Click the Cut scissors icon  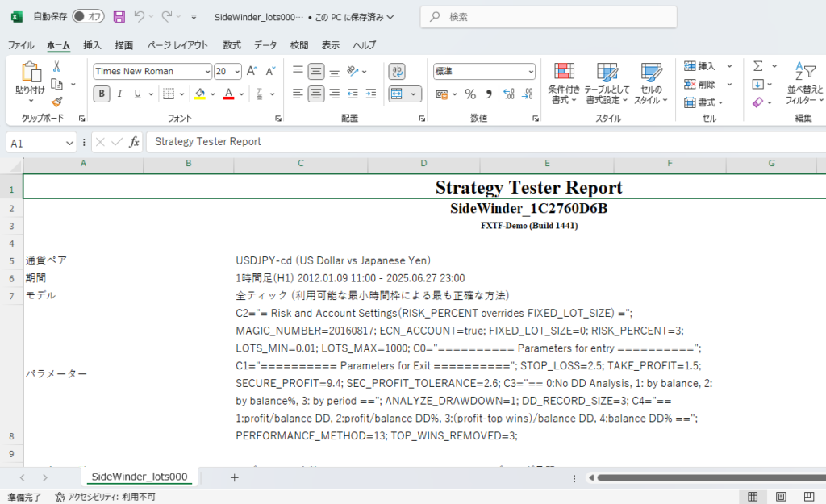[x=57, y=66]
